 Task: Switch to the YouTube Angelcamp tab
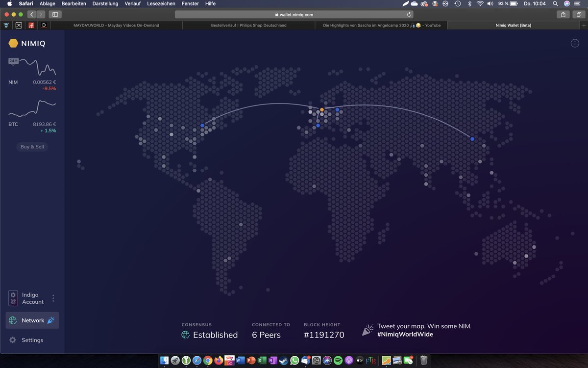click(381, 25)
